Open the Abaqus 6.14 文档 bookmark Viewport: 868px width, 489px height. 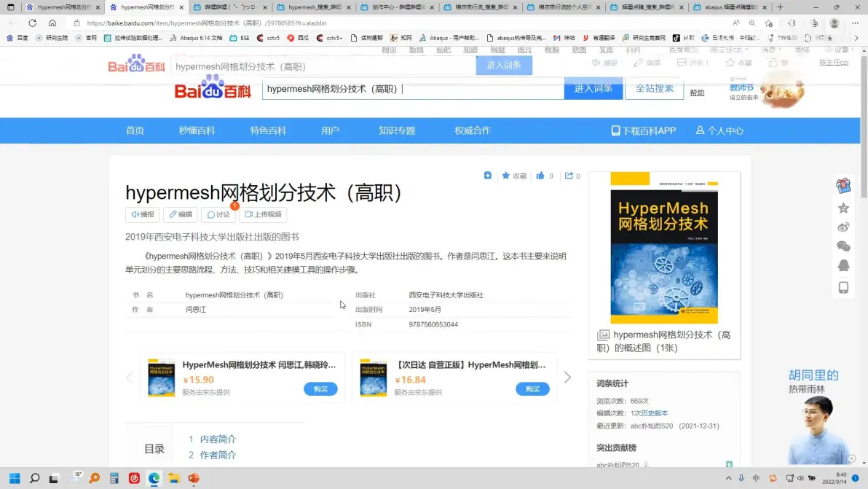(196, 38)
